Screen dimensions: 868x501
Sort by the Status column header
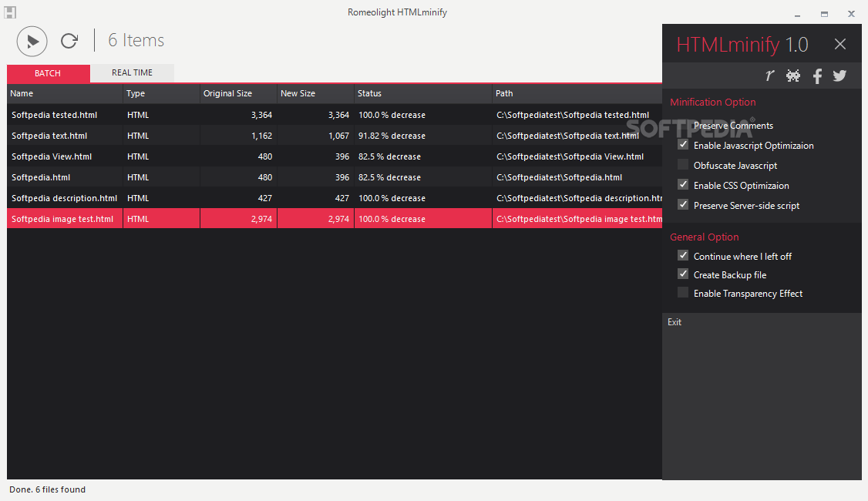click(x=423, y=93)
